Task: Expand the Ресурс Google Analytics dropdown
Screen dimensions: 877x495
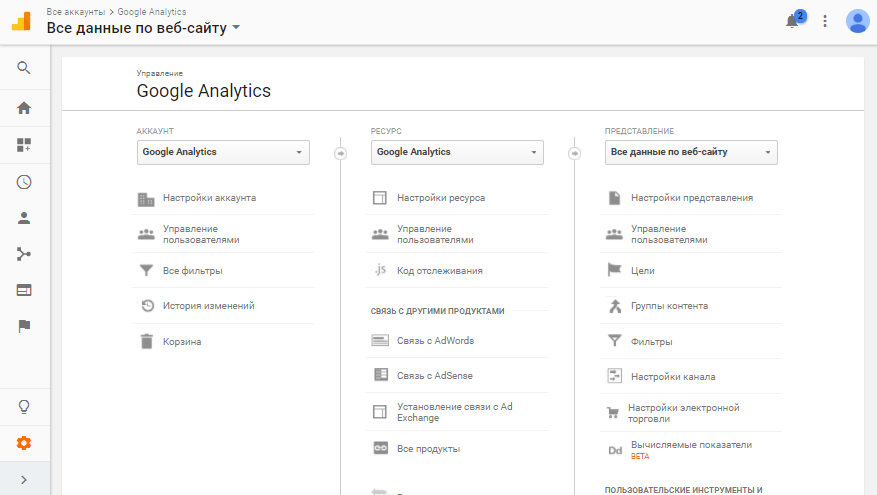Action: 457,152
